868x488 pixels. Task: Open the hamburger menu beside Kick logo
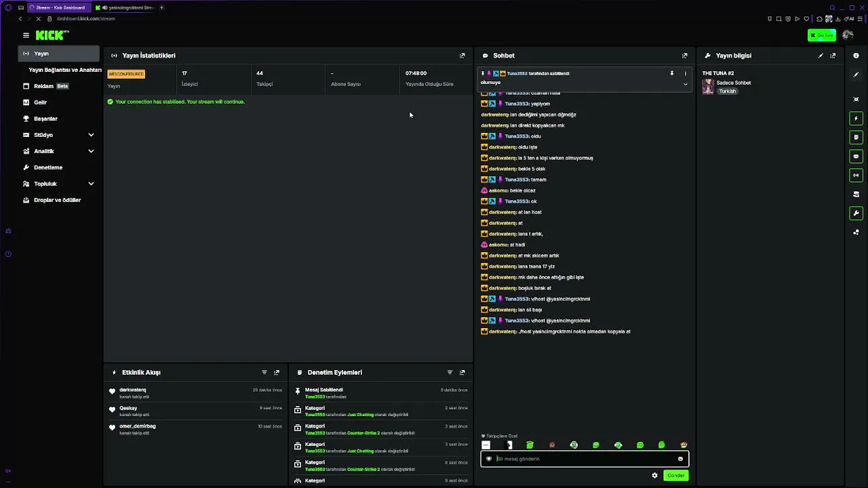click(26, 35)
